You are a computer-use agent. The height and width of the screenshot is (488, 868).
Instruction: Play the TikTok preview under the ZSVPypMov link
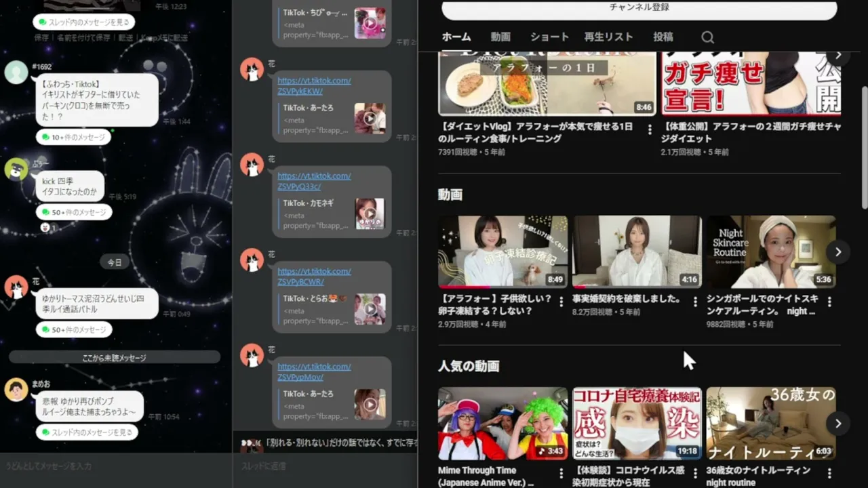tap(370, 405)
